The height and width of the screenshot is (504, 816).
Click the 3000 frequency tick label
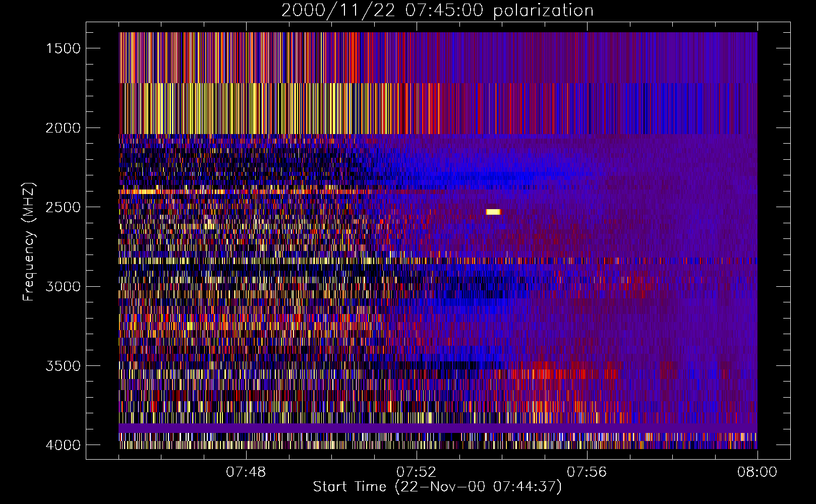tap(63, 287)
